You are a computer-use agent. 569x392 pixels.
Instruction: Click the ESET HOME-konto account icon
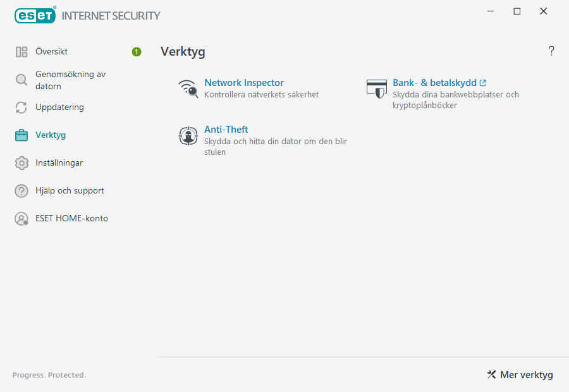click(21, 218)
